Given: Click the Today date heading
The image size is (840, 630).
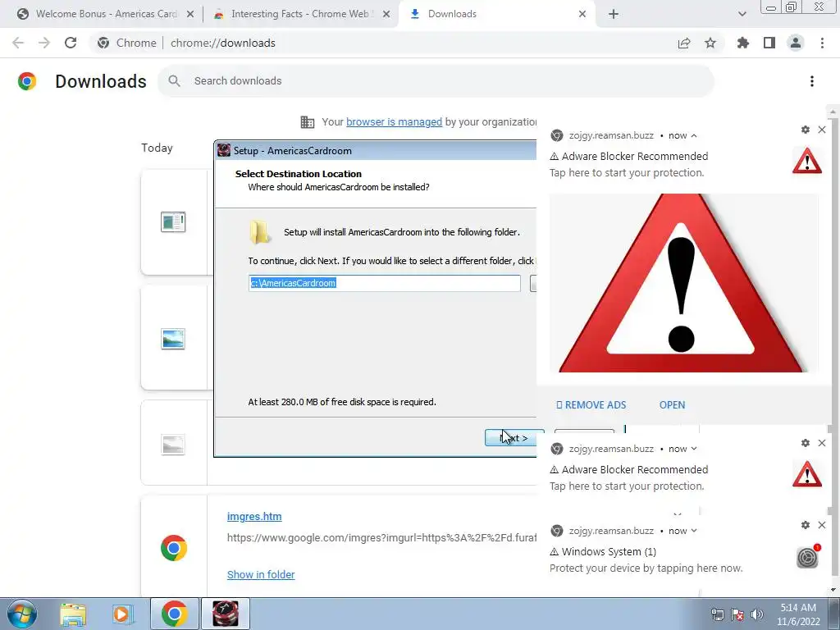Looking at the screenshot, I should (x=157, y=148).
